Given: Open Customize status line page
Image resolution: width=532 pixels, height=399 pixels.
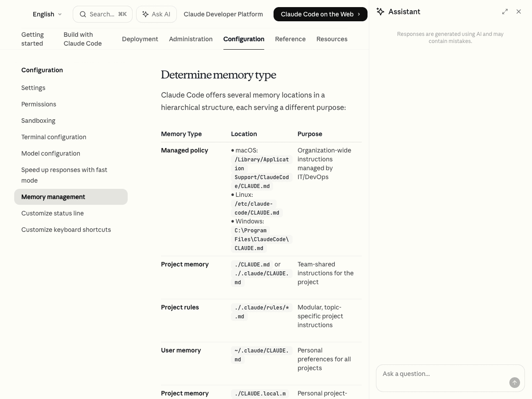Looking at the screenshot, I should (52, 213).
